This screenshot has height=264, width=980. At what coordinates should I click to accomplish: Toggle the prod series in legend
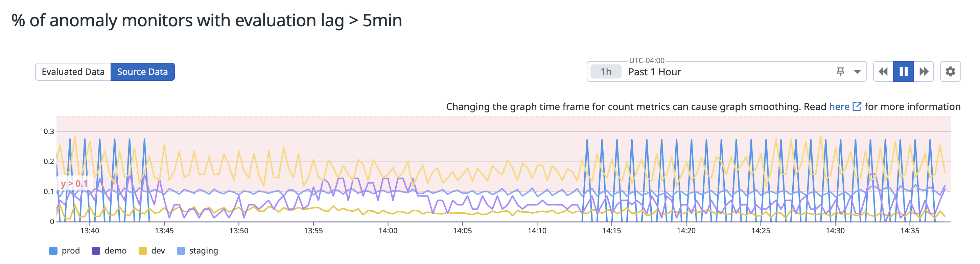point(71,251)
